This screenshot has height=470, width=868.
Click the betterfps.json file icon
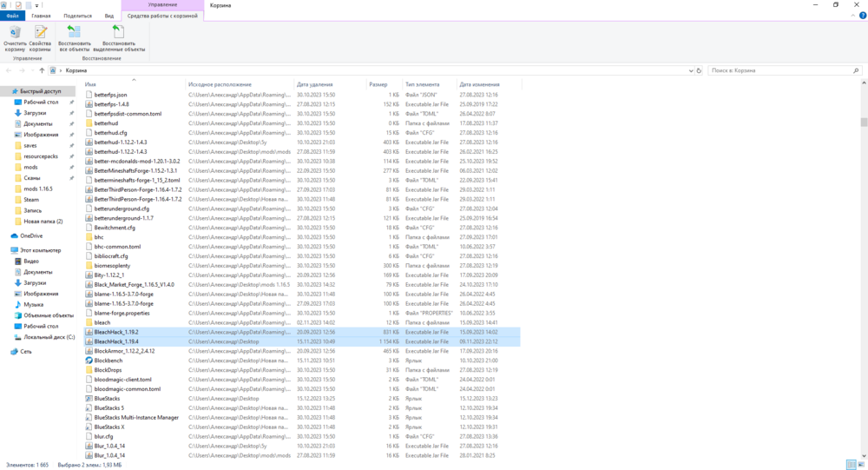pyautogui.click(x=89, y=95)
